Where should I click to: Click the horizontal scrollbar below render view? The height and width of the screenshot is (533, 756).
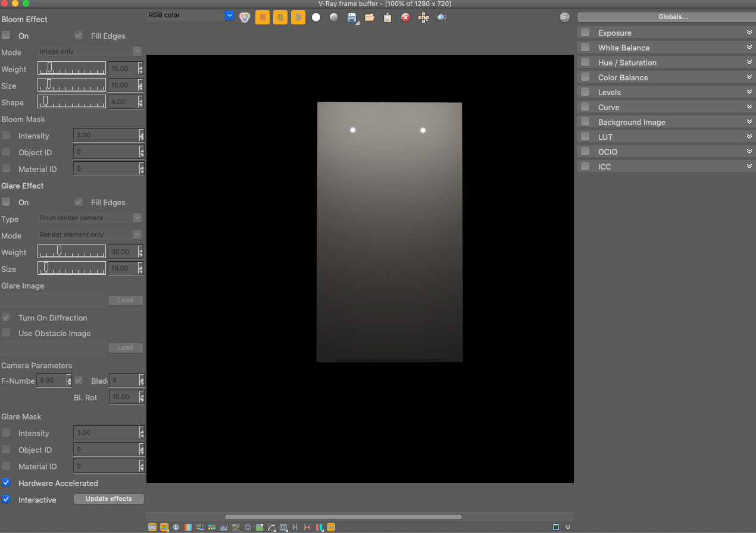(x=343, y=517)
